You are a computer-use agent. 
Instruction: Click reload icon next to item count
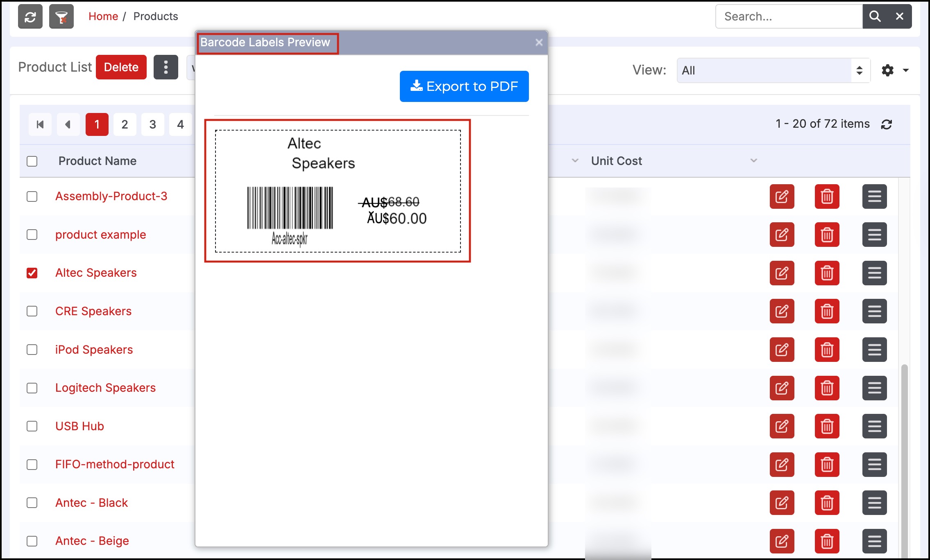[x=887, y=124]
